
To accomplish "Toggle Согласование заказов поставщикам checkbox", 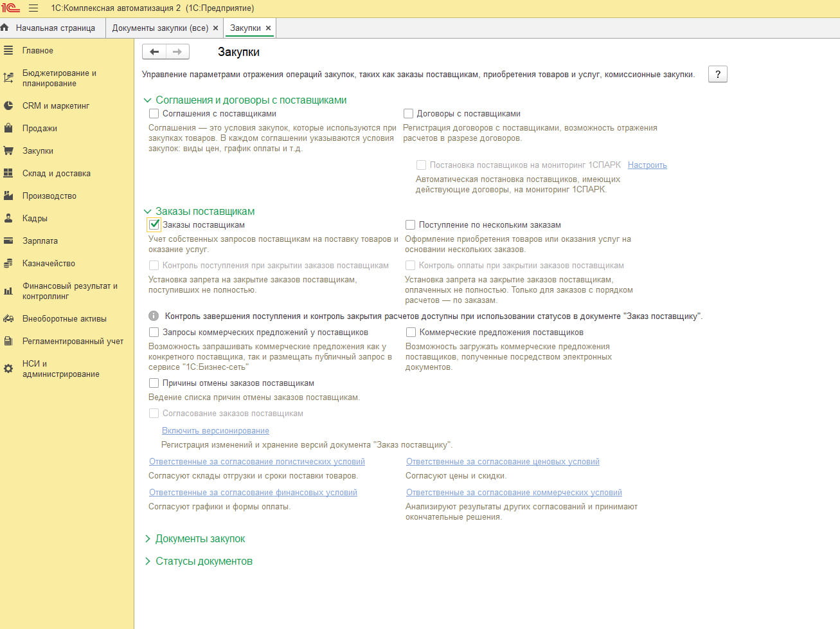I will click(154, 413).
